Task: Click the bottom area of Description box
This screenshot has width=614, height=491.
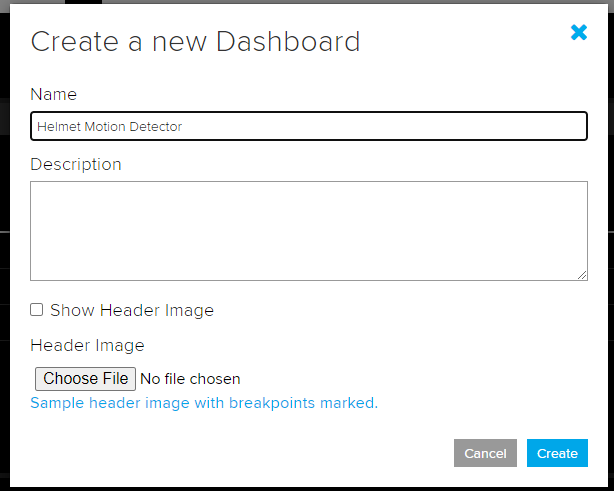Action: tap(300, 268)
